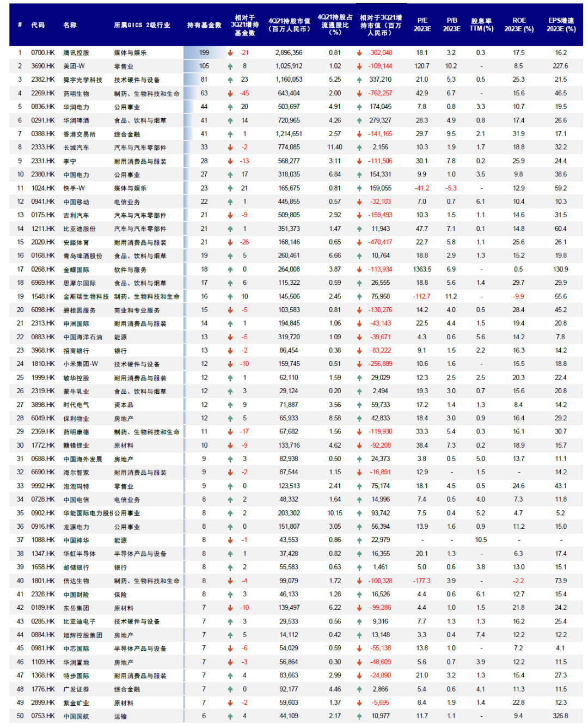Viewport: 588px width, 727px height.
Task: Select the 药明生物 name cell
Action: click(x=76, y=93)
